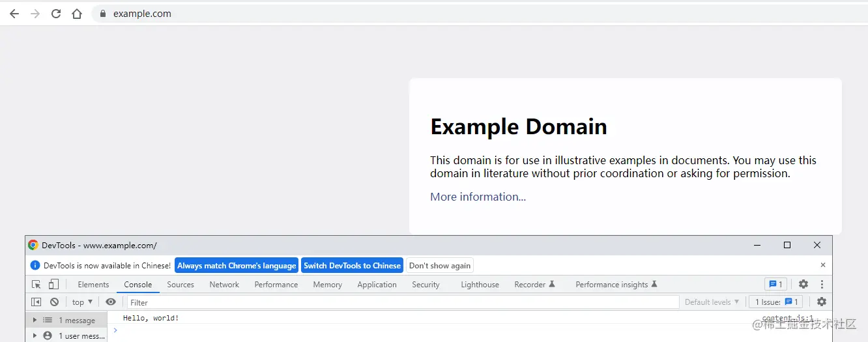The image size is (868, 342).
Task: Click the 1 Issue button
Action: pyautogui.click(x=775, y=302)
